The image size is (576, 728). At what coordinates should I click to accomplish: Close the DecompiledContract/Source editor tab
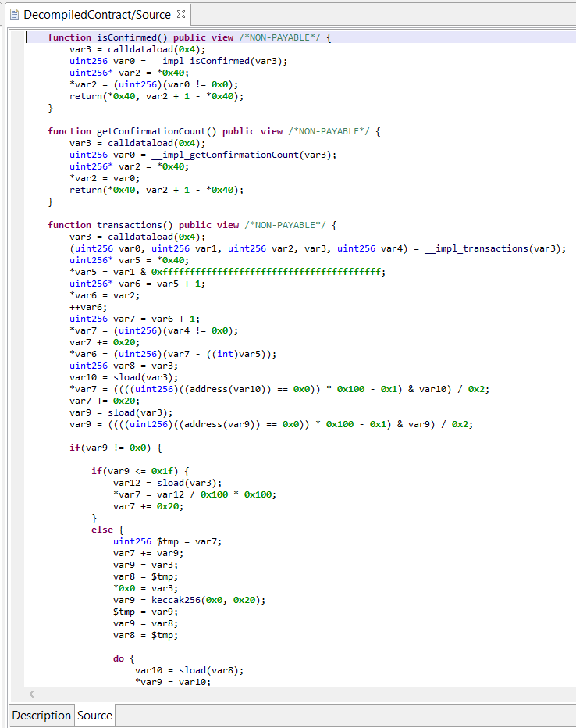[x=181, y=14]
